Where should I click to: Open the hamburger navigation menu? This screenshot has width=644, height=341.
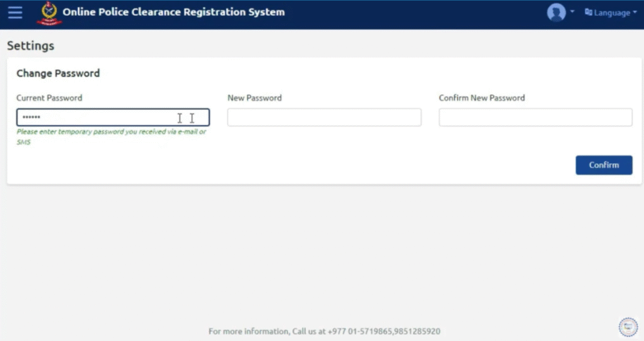(x=15, y=12)
